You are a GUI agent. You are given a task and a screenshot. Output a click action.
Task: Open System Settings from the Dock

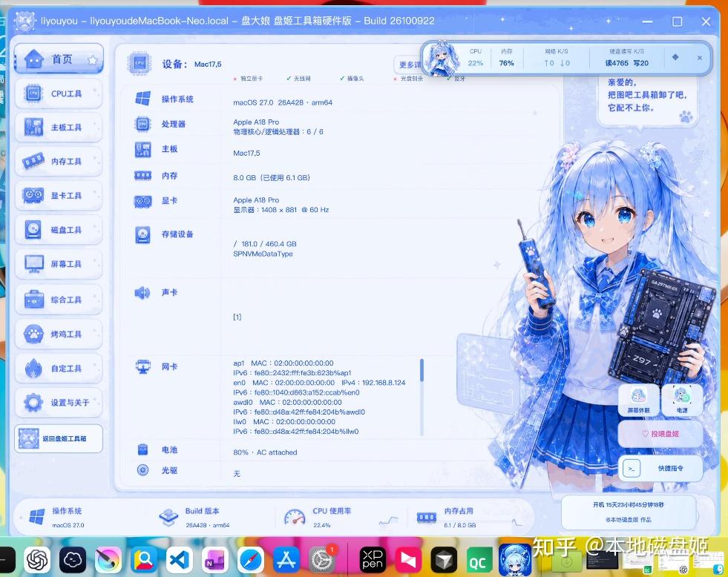coord(322,560)
